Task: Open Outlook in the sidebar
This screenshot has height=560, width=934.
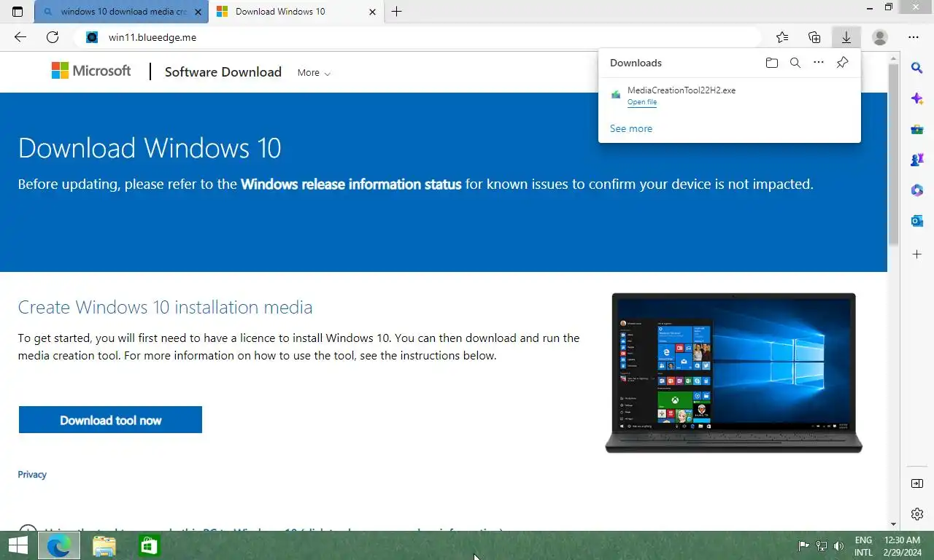Action: pyautogui.click(x=917, y=221)
